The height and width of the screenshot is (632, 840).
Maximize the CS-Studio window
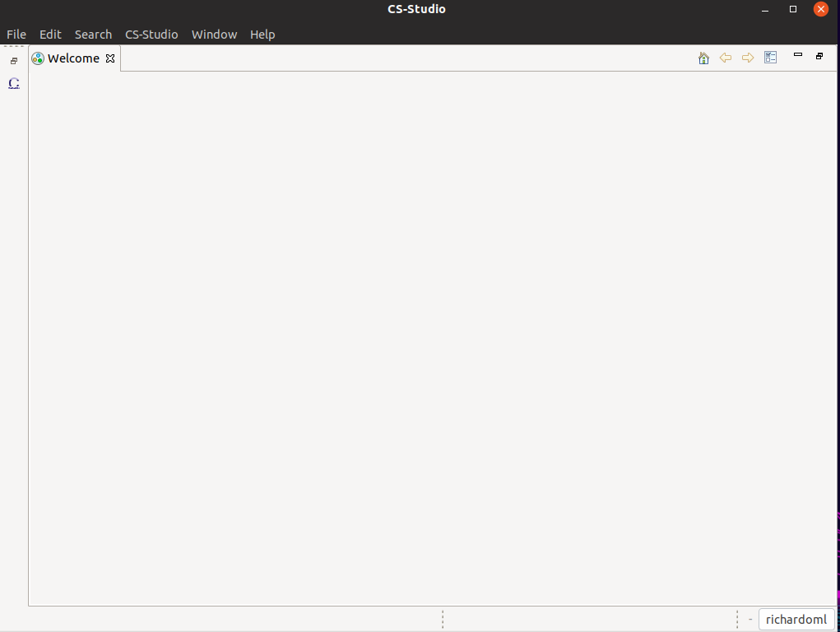pyautogui.click(x=793, y=9)
